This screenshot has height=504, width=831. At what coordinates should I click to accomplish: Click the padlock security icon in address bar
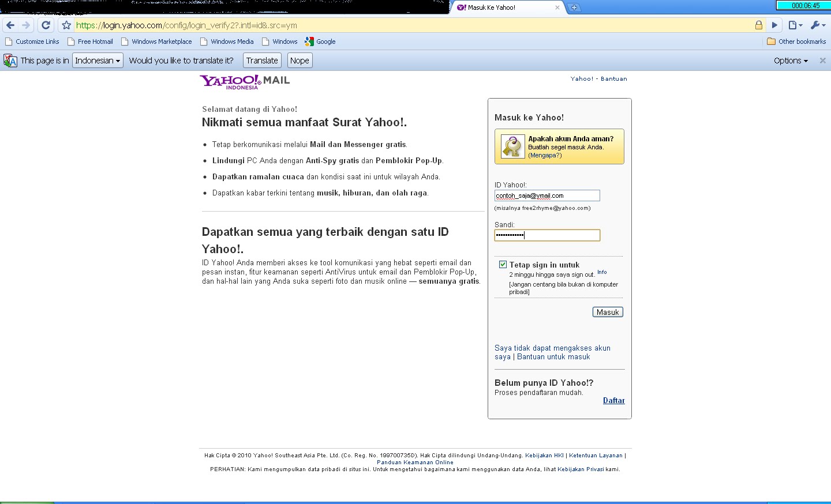(759, 25)
